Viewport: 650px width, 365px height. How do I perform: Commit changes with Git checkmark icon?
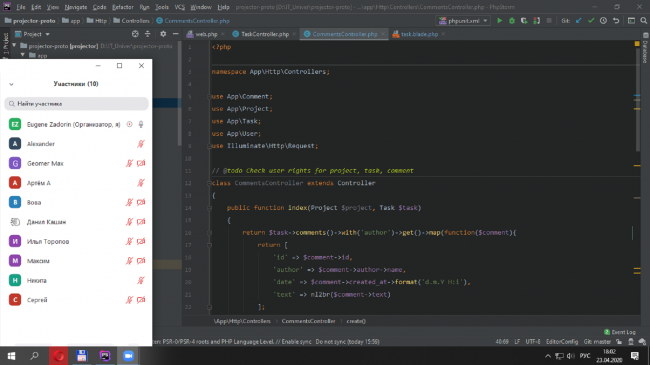(x=591, y=21)
